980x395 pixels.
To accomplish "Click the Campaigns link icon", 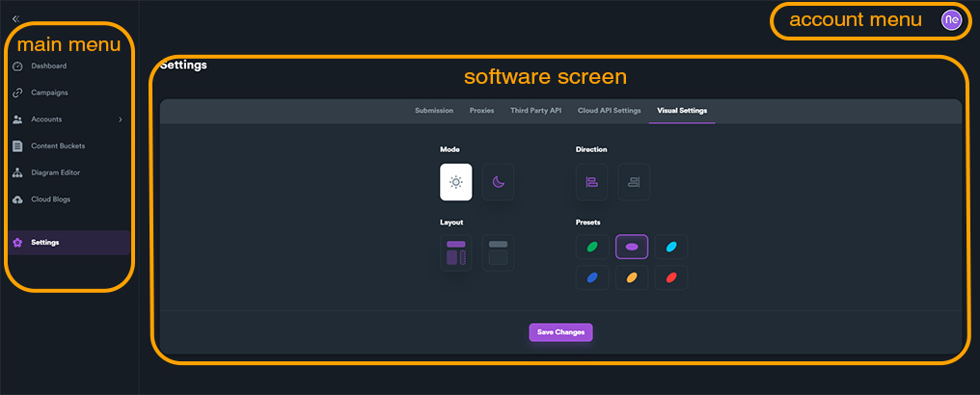I will coord(17,92).
